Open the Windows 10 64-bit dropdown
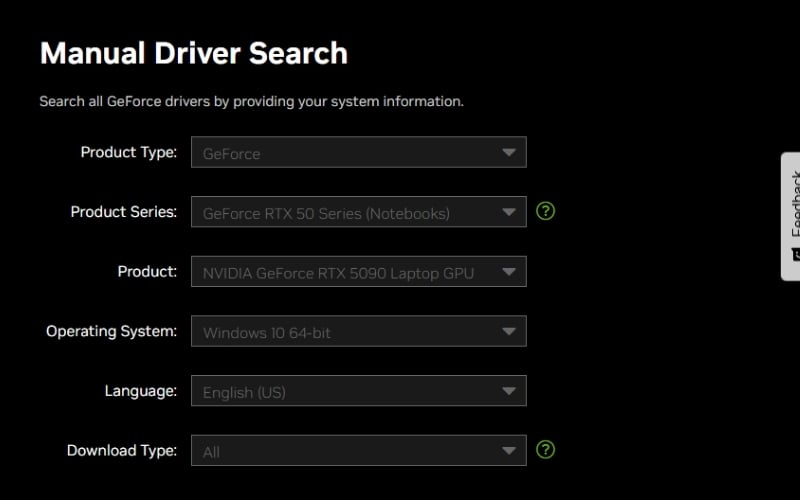800x500 pixels. pos(340,332)
